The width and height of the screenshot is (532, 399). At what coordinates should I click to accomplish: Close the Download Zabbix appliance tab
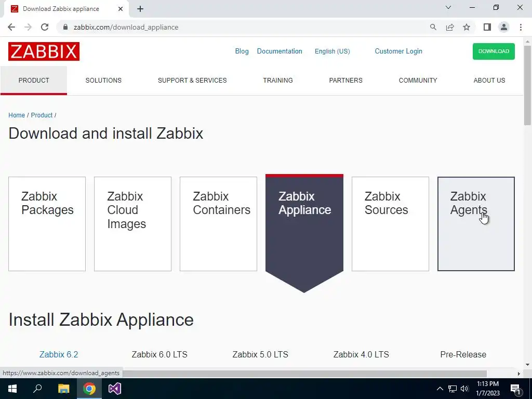[121, 9]
